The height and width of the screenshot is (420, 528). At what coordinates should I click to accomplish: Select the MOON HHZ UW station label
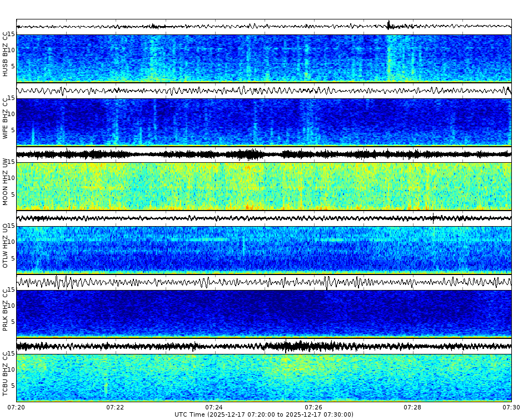6,184
